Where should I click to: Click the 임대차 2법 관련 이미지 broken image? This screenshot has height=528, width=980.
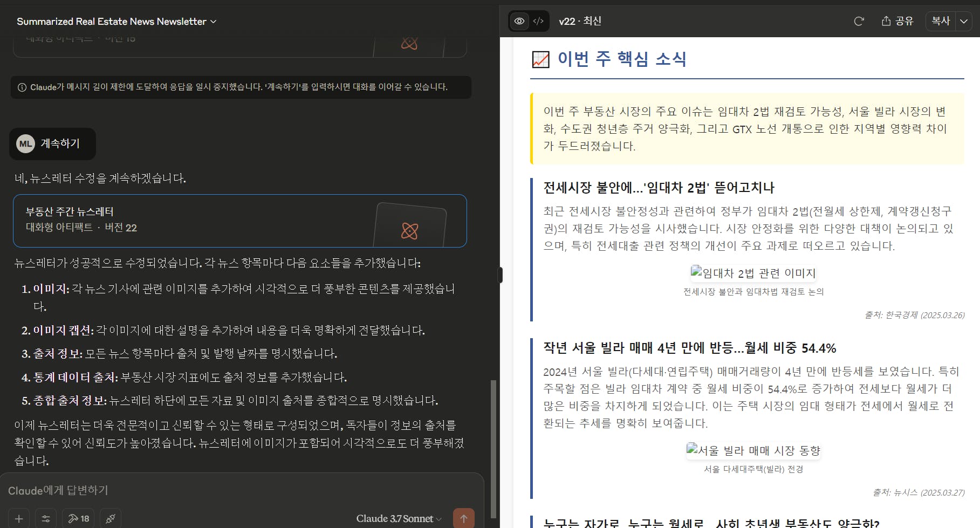(753, 273)
